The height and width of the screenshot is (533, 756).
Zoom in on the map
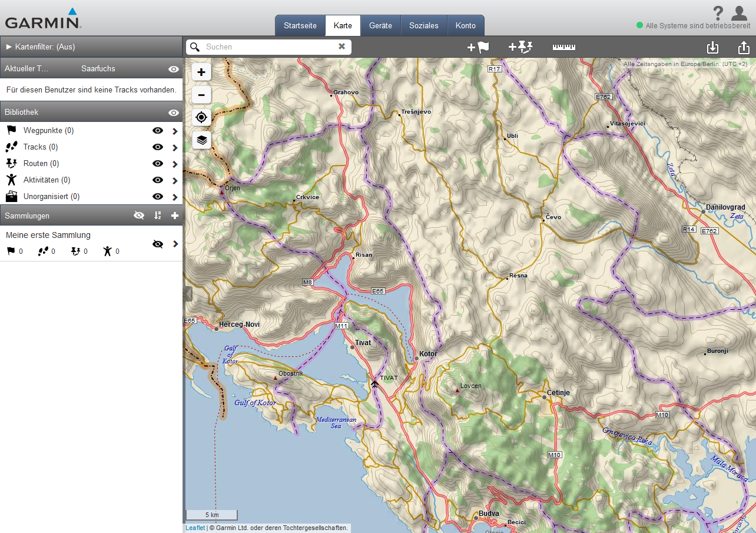[x=201, y=72]
